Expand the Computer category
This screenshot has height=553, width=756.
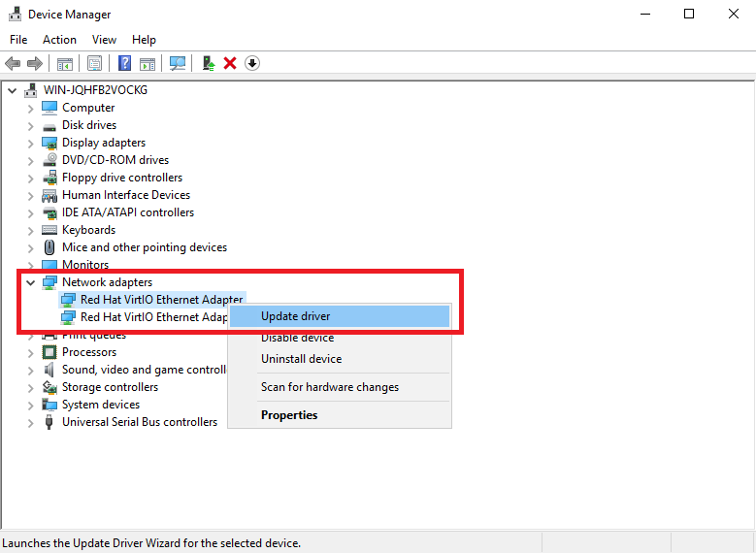(31, 109)
